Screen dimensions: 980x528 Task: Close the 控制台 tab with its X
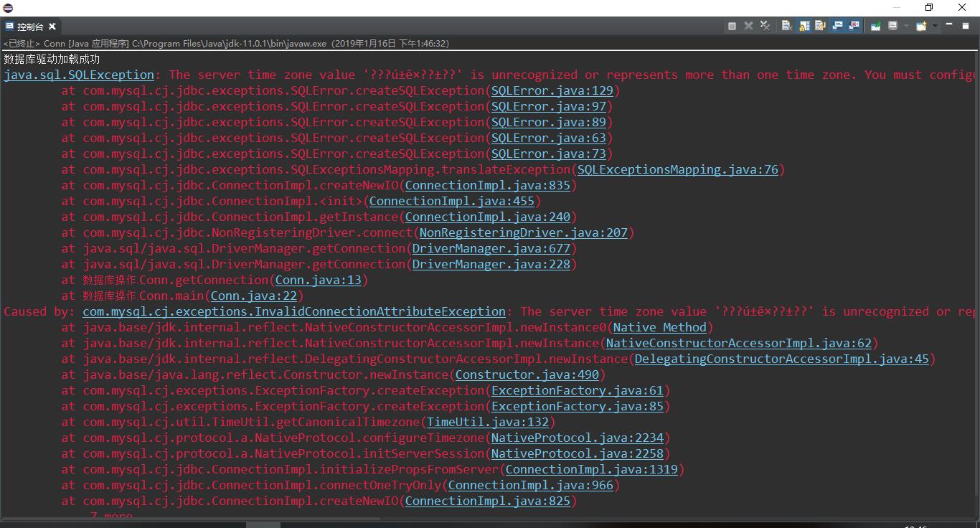pos(51,27)
